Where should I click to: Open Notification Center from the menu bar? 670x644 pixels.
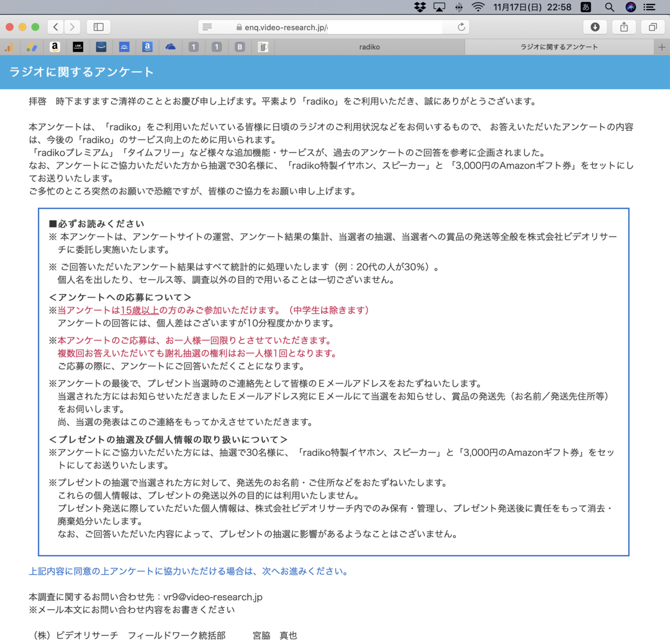pyautogui.click(x=649, y=7)
